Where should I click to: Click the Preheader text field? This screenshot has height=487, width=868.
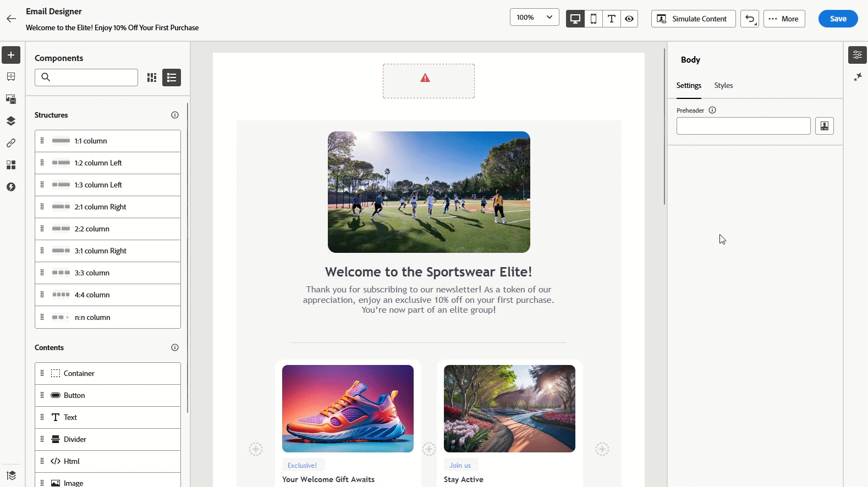coord(744,126)
